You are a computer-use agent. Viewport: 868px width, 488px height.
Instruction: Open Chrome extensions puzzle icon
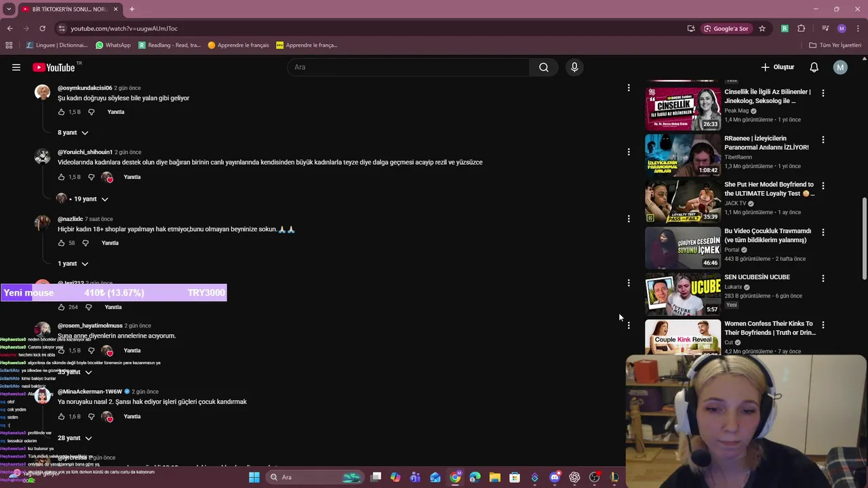802,28
